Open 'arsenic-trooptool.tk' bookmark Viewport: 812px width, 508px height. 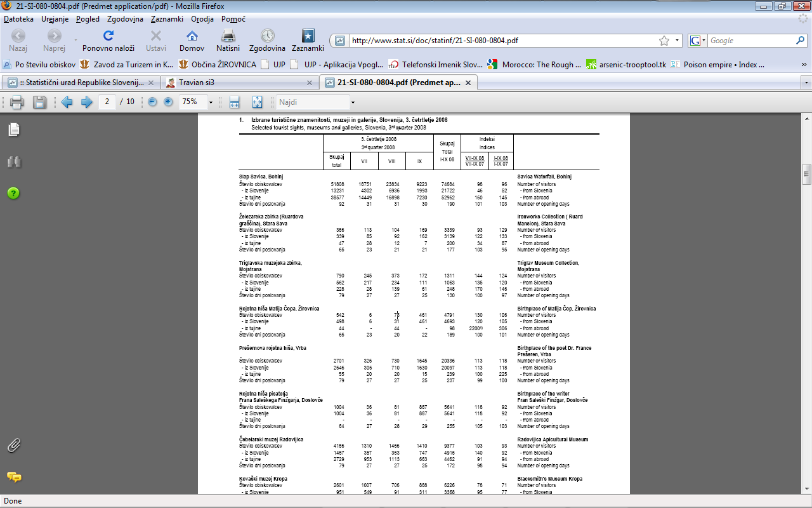click(626, 64)
